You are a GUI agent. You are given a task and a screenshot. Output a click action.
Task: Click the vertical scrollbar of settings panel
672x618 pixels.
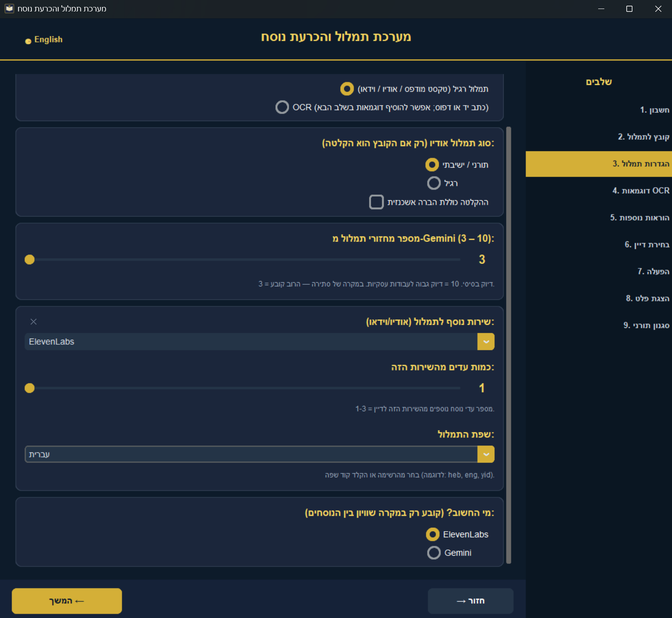coord(508,345)
